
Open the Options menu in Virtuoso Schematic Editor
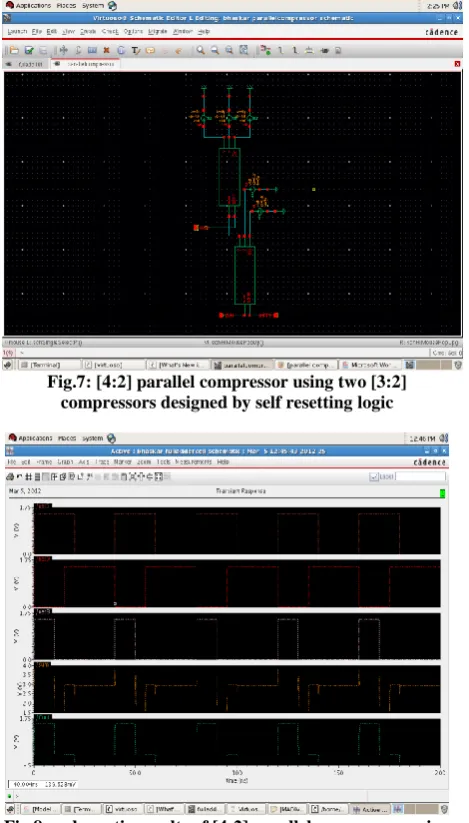134,32
